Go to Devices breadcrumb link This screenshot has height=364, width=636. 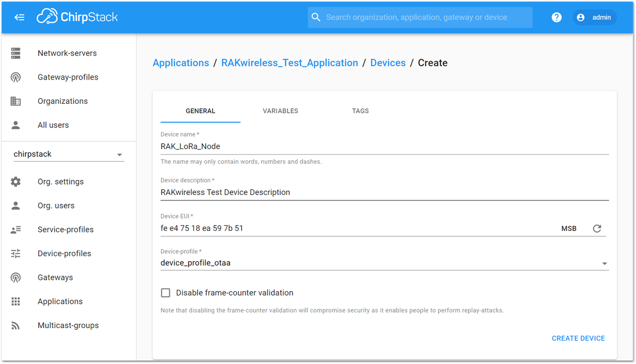tap(388, 63)
